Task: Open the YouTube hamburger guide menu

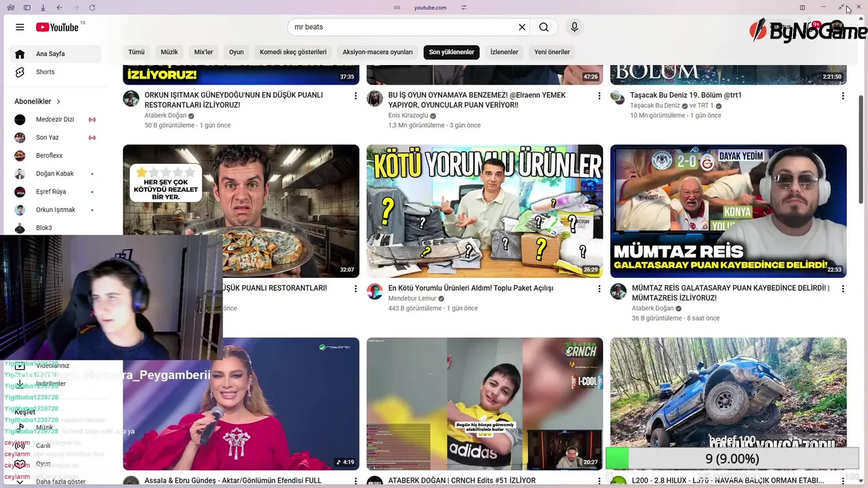Action: click(20, 27)
